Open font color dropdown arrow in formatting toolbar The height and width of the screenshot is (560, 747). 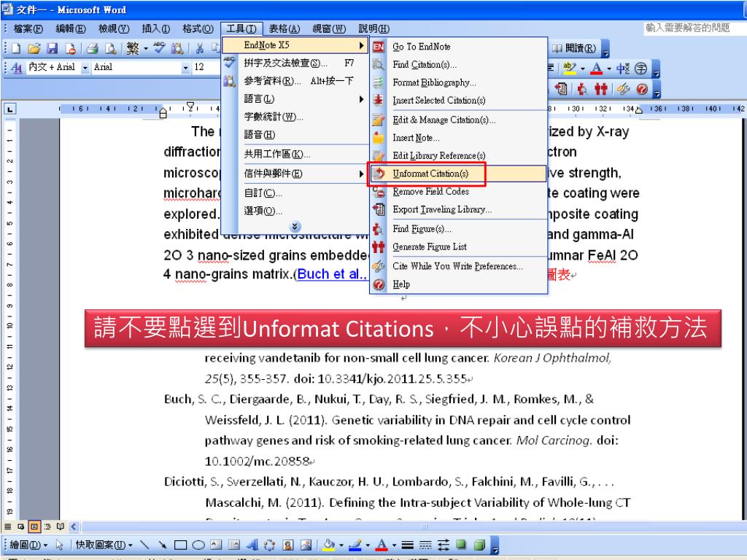click(609, 69)
